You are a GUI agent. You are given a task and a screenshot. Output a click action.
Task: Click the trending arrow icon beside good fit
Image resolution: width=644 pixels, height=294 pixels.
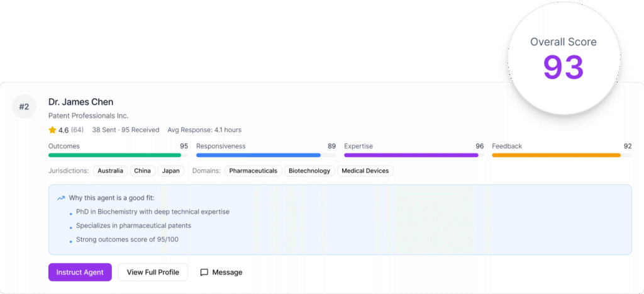61,198
